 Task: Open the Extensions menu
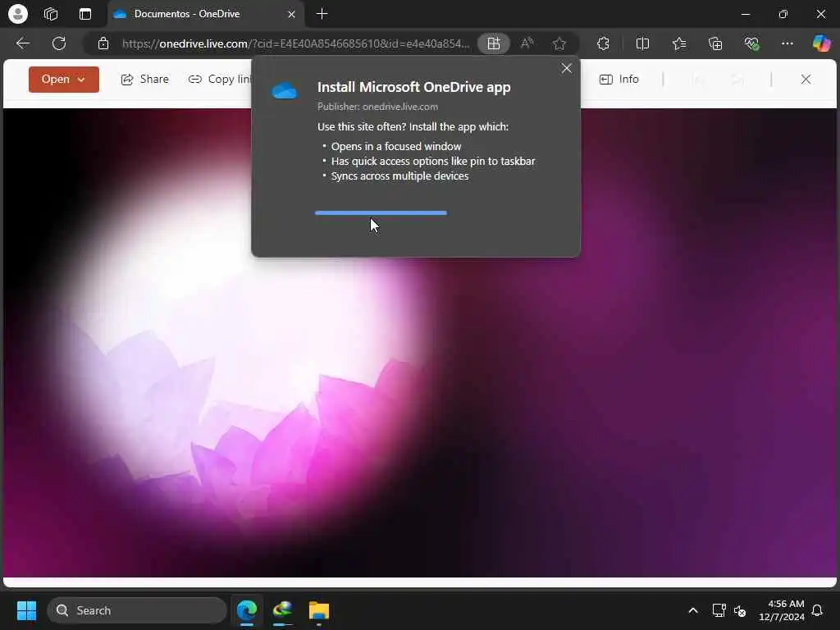pyautogui.click(x=603, y=43)
